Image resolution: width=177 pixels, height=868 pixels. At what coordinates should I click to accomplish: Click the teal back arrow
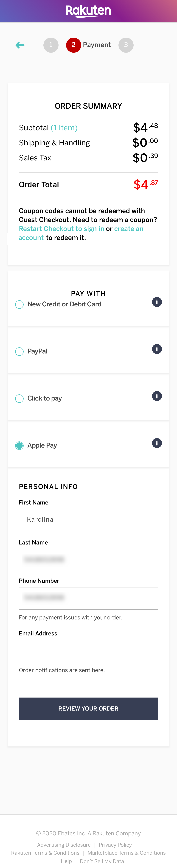[x=20, y=45]
